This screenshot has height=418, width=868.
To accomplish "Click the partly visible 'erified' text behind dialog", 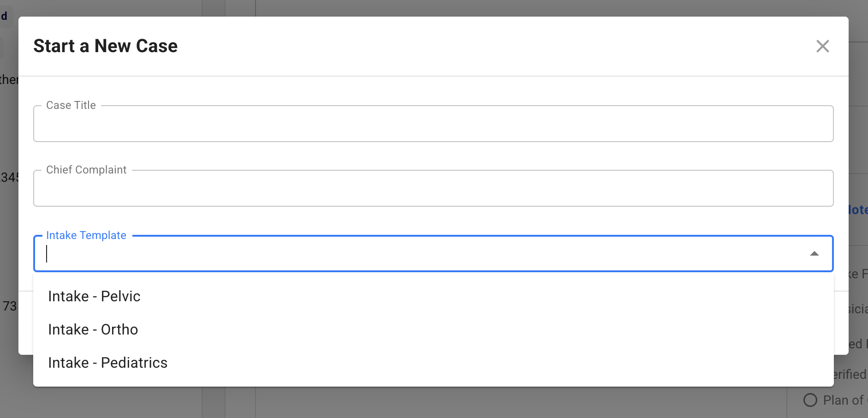I will pyautogui.click(x=850, y=374).
